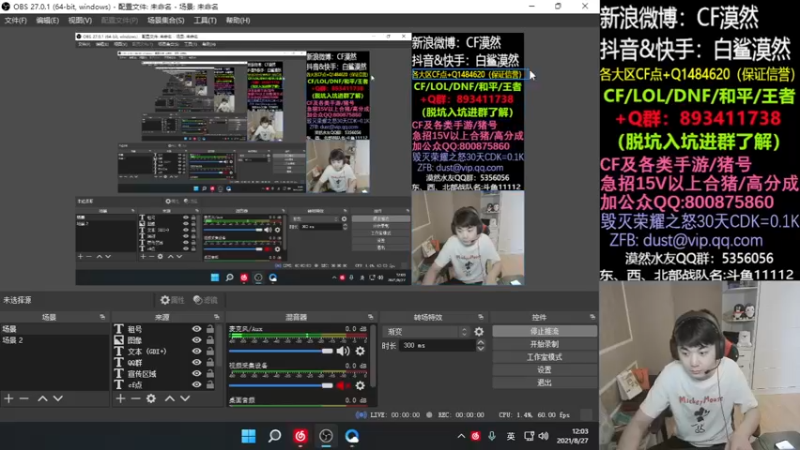
Task: Increase the 时长 duration with up arrow
Action: [481, 343]
